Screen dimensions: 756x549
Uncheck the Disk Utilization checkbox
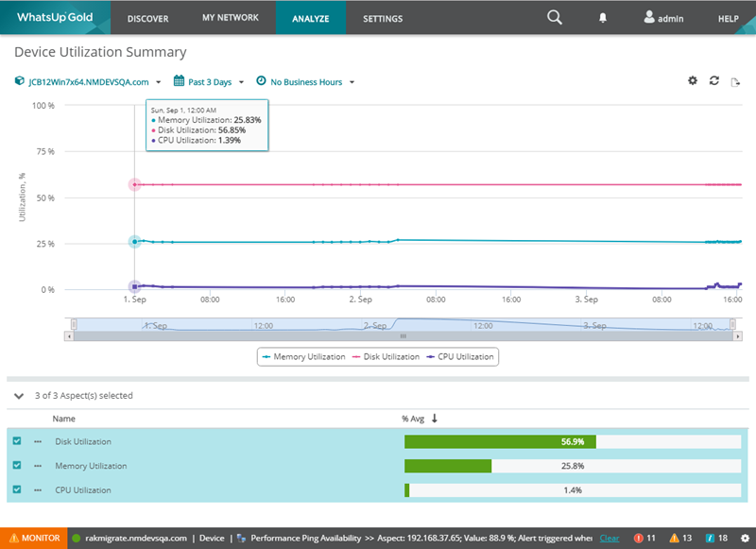(17, 441)
